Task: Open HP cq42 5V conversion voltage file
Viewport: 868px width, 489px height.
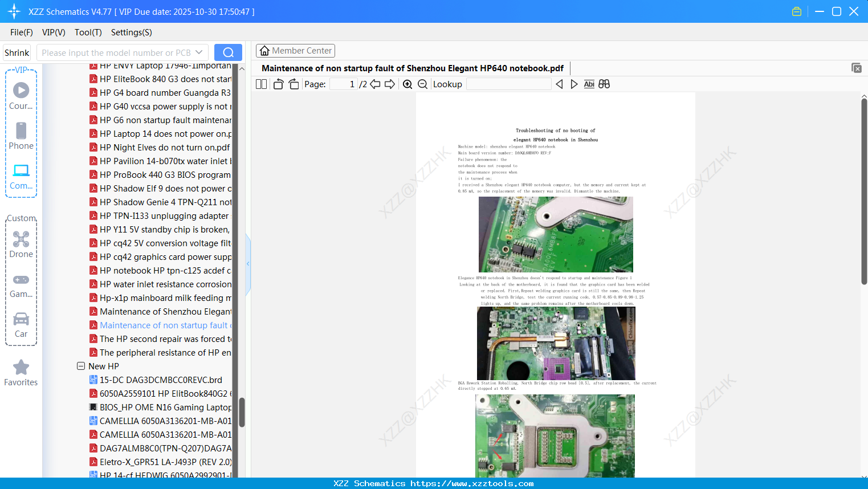Action: click(160, 243)
